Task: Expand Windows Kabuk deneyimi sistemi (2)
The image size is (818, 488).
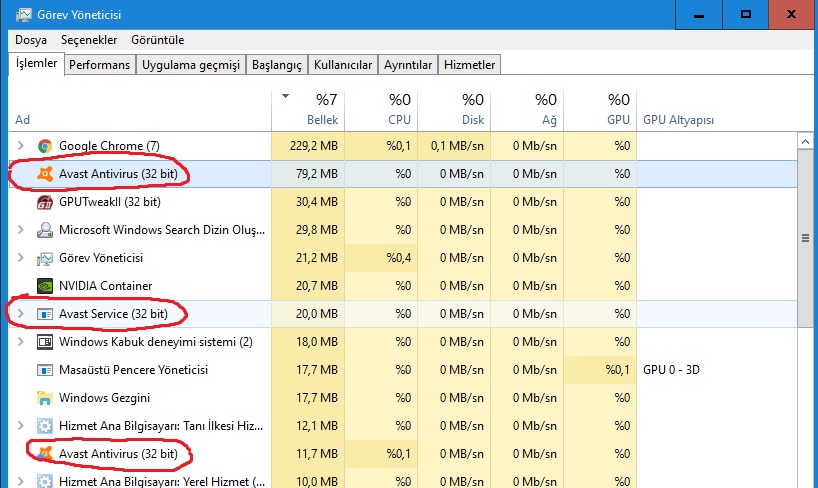Action: [x=20, y=342]
